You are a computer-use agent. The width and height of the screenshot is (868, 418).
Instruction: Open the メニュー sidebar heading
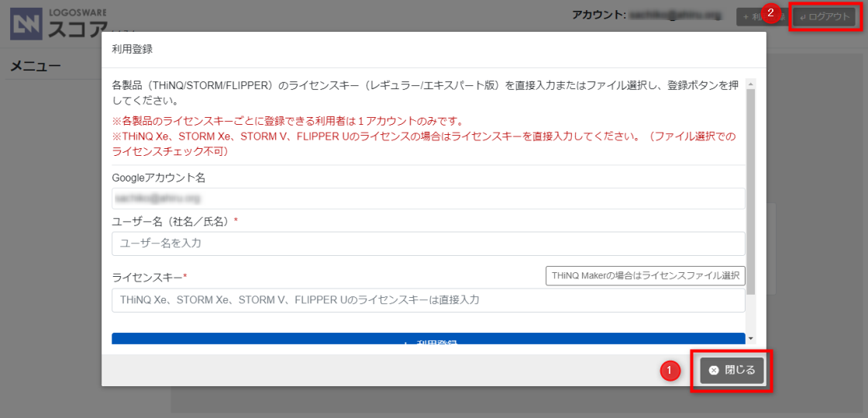click(36, 67)
